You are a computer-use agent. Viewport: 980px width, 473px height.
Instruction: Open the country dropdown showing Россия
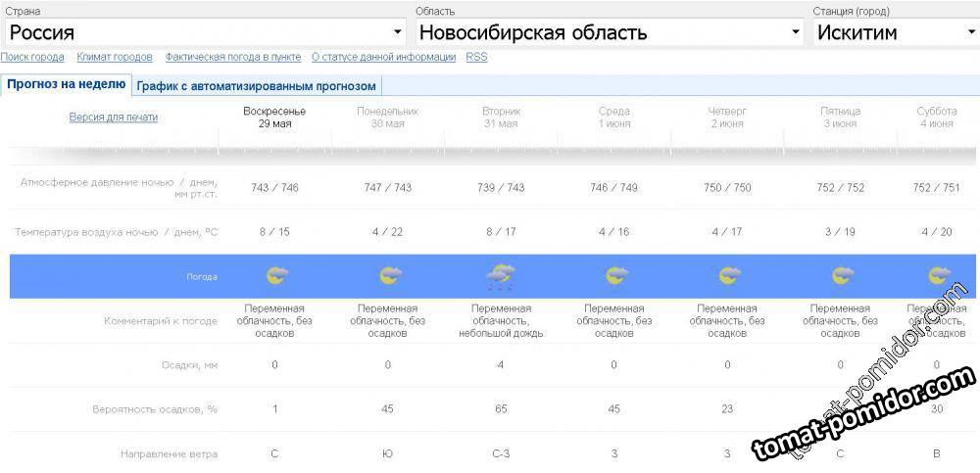pyautogui.click(x=205, y=32)
